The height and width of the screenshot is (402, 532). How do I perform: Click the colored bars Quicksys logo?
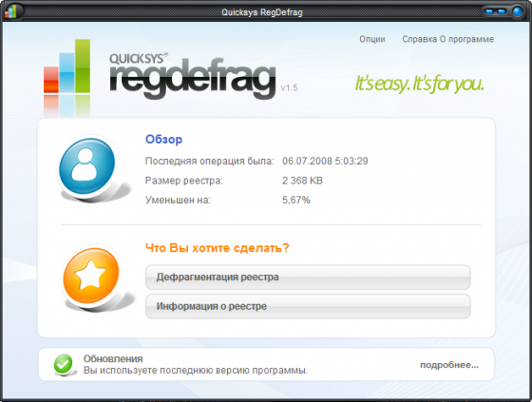pos(66,67)
